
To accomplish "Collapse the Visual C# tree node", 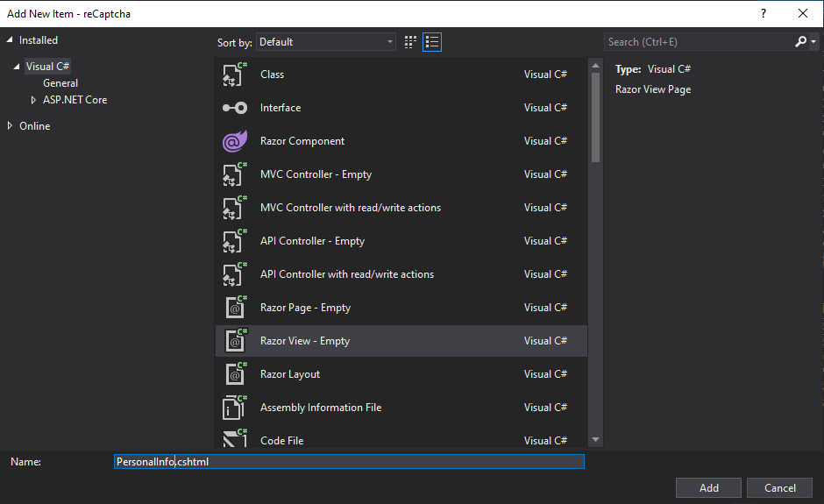I will coord(17,67).
